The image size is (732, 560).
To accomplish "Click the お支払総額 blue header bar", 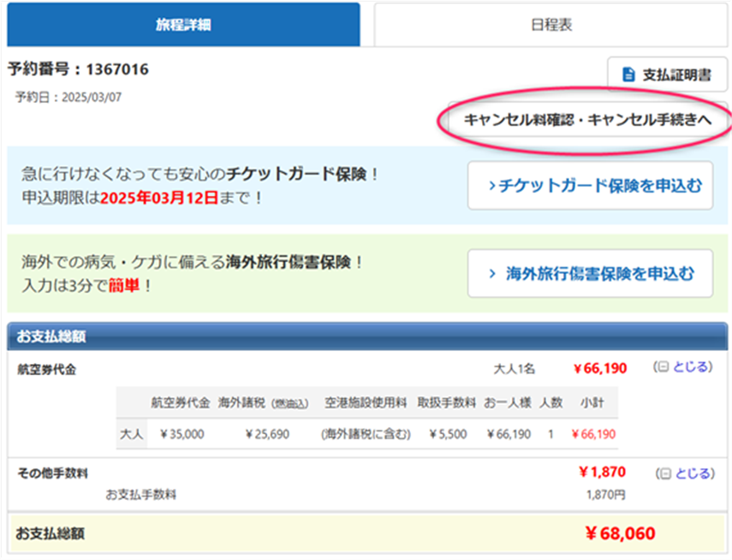I will (367, 336).
